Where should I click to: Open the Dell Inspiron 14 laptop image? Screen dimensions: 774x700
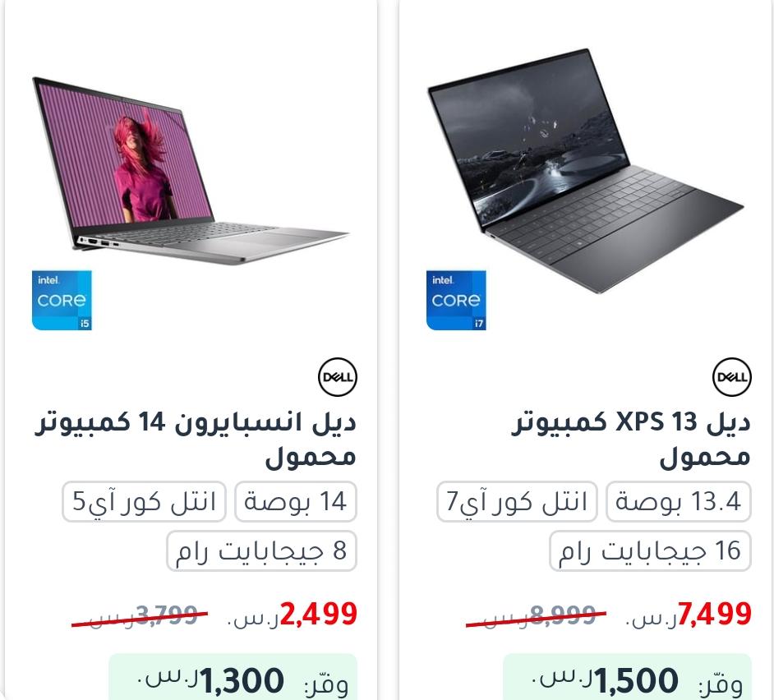click(191, 171)
